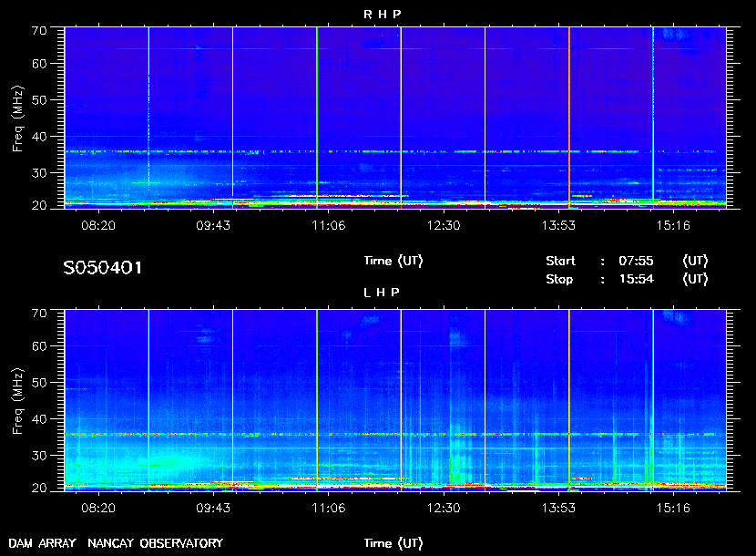Click the 30 frequency tick on RHP plot
The width and height of the screenshot is (756, 556).
click(39, 173)
